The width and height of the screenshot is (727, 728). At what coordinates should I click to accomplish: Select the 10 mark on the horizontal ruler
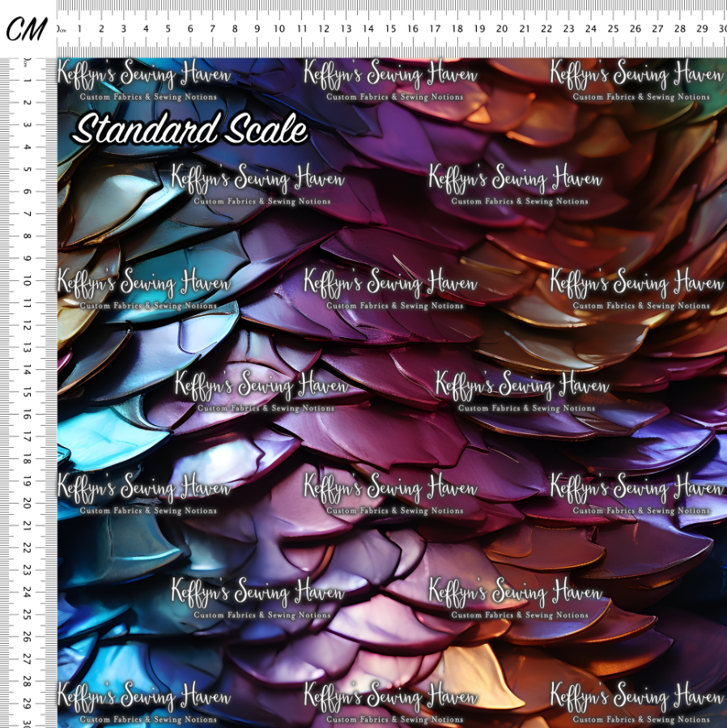[279, 29]
